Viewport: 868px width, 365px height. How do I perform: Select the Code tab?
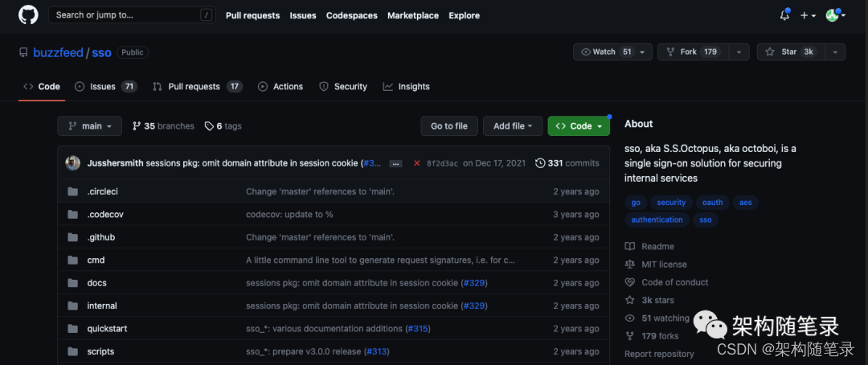pyautogui.click(x=42, y=86)
